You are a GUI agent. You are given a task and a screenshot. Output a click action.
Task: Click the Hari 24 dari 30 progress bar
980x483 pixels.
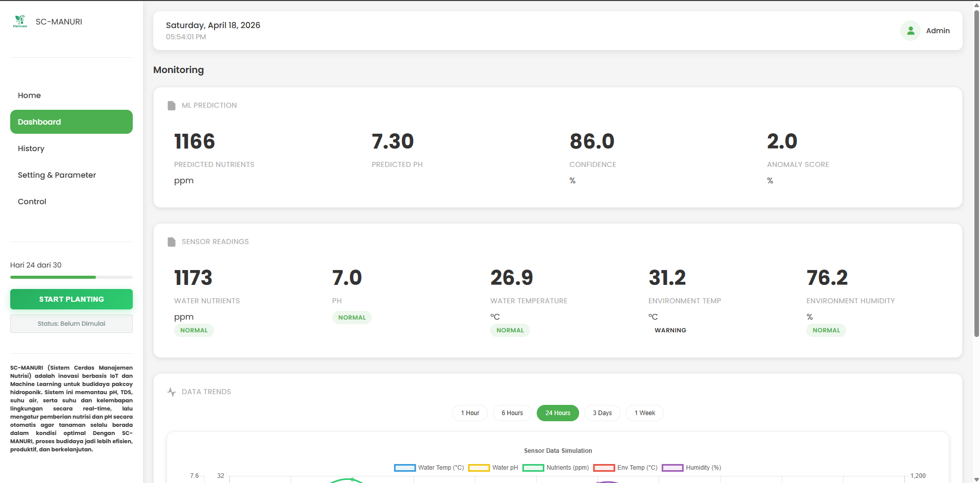coord(71,277)
